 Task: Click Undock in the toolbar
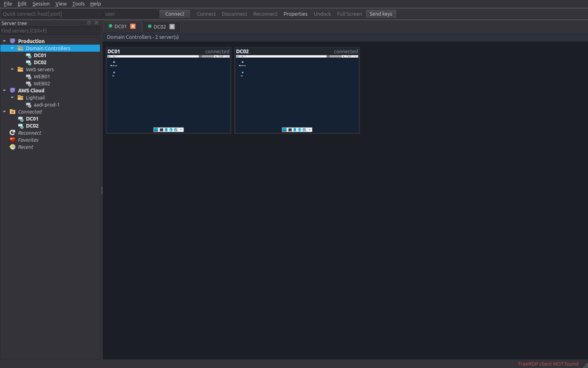coord(322,14)
